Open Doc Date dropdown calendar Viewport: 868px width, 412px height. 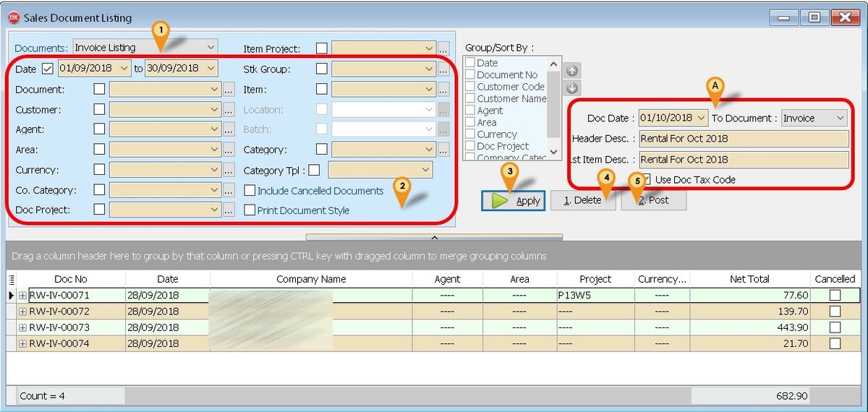point(701,118)
